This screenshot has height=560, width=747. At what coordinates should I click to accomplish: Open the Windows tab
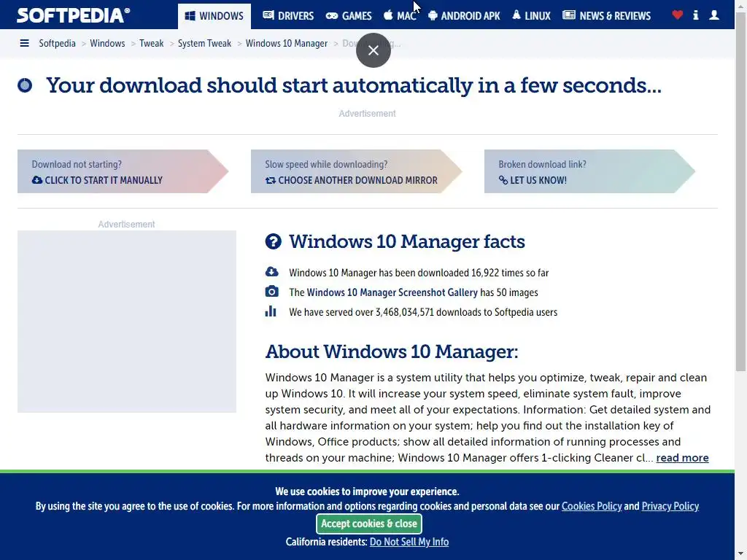click(x=214, y=16)
